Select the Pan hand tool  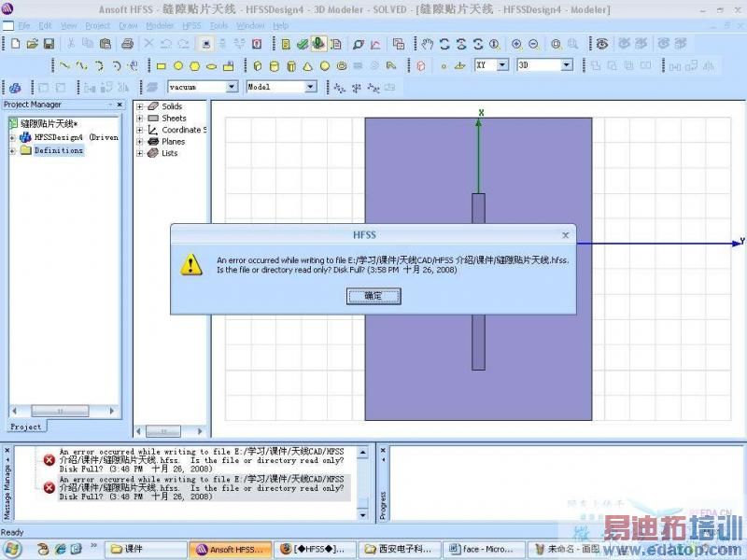click(x=428, y=44)
